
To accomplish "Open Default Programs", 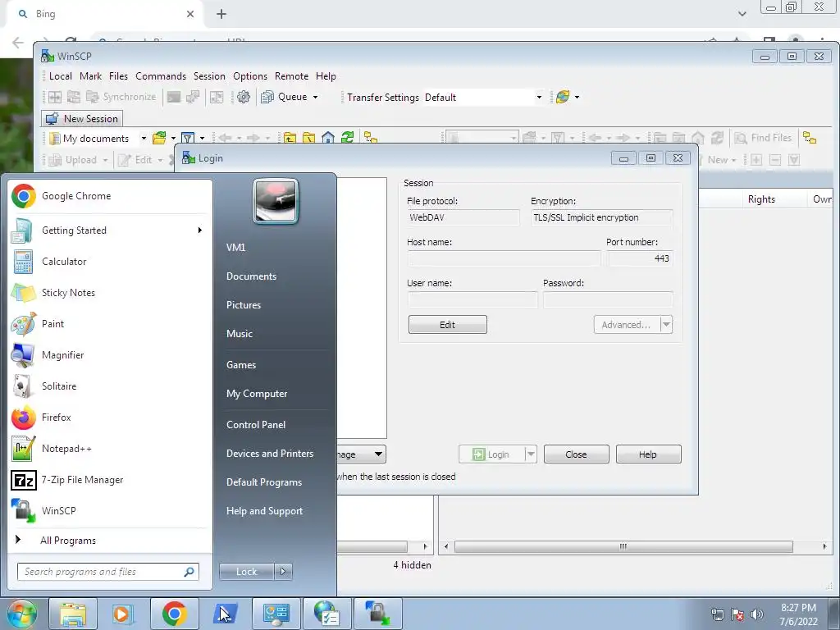I will click(263, 482).
